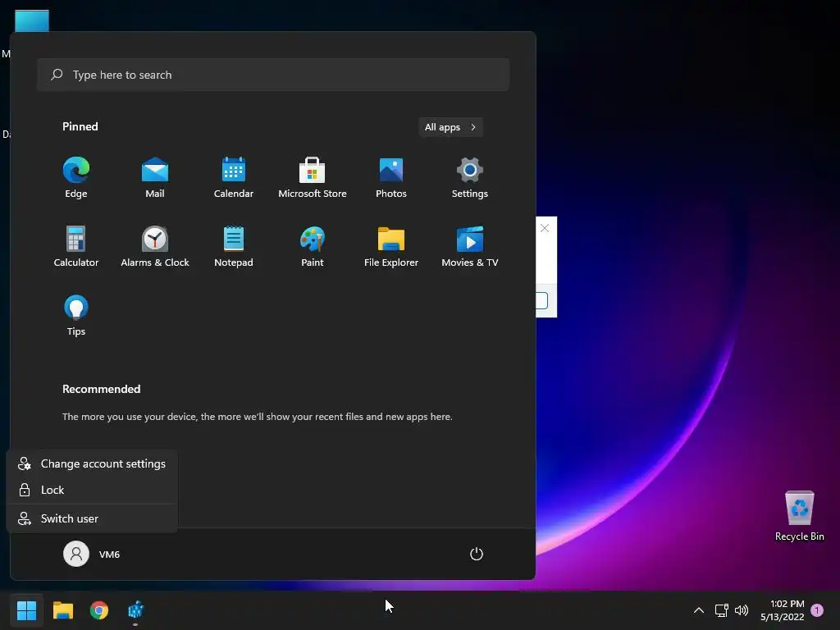This screenshot has height=630, width=840.
Task: Launch Google Chrome from the taskbar
Action: point(99,610)
